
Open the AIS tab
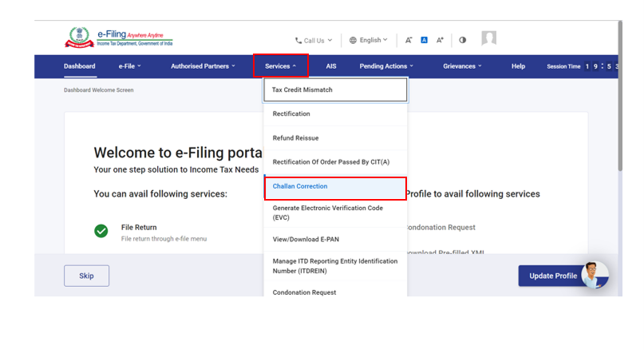pos(331,66)
